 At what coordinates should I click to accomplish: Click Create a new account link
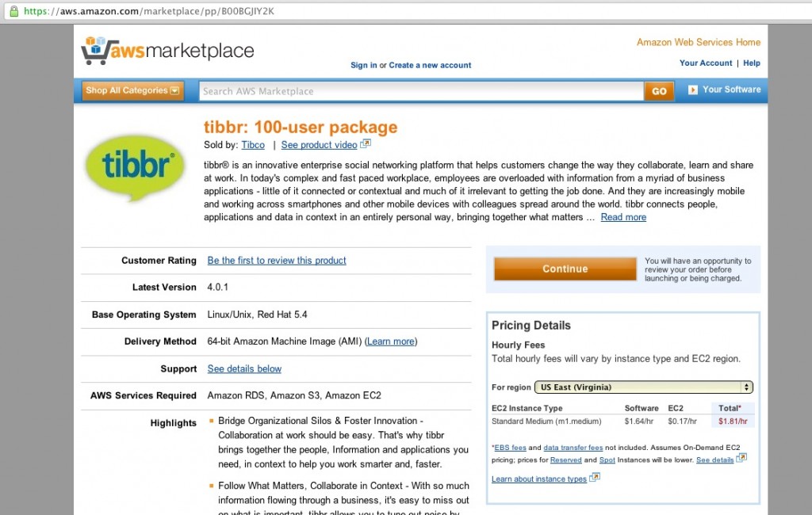click(x=430, y=65)
